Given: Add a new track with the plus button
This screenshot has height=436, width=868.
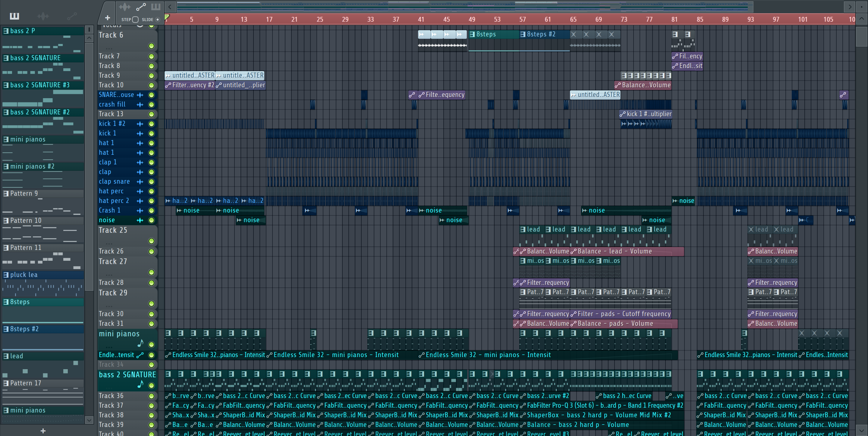Looking at the screenshot, I should [108, 18].
